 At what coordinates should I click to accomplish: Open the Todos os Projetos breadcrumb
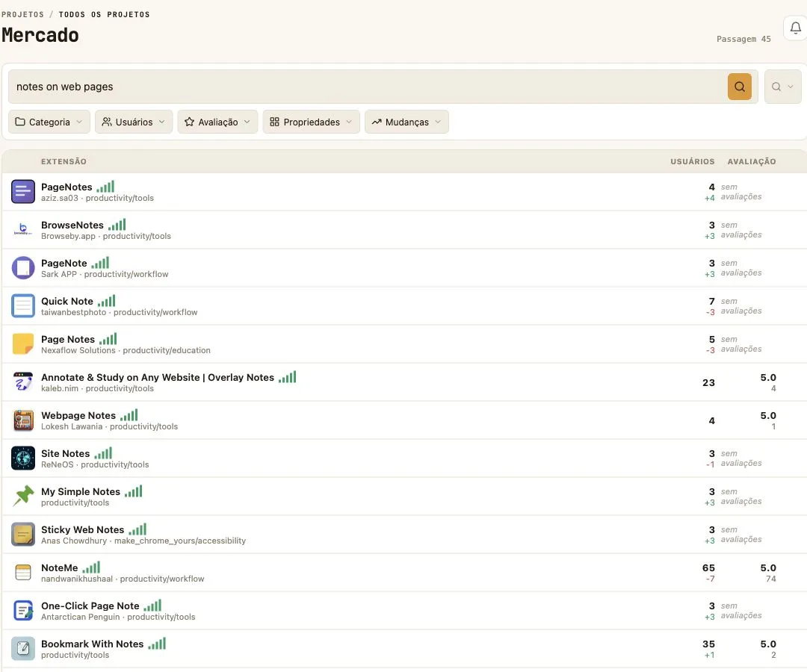(104, 14)
